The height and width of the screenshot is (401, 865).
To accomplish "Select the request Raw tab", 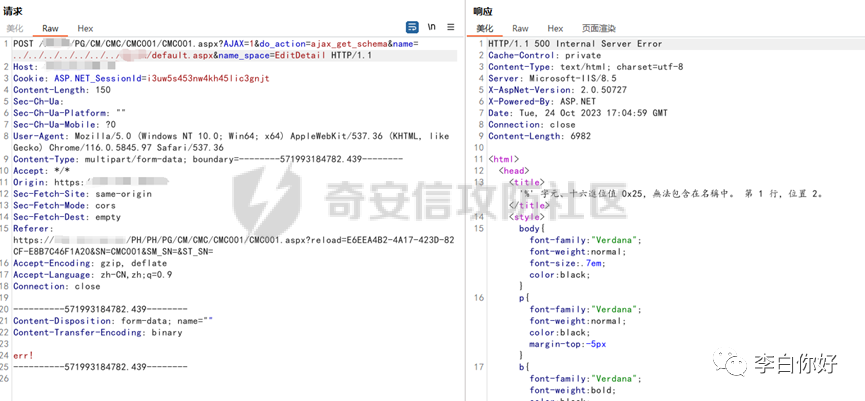I will pyautogui.click(x=50, y=29).
